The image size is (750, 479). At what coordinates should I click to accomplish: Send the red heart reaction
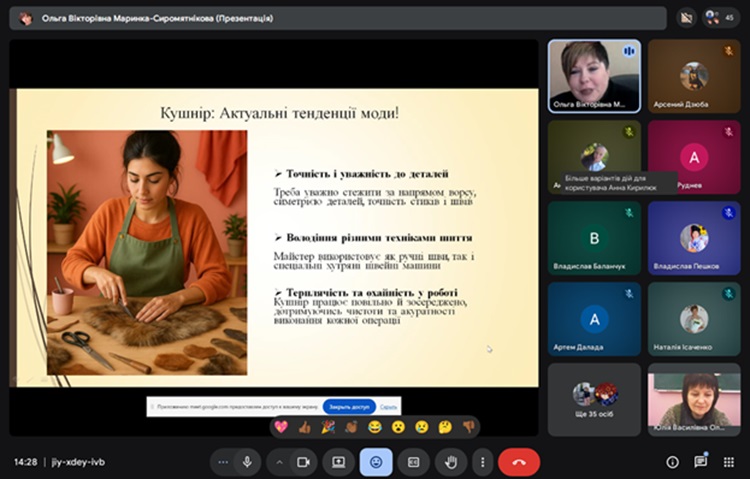coord(282,426)
